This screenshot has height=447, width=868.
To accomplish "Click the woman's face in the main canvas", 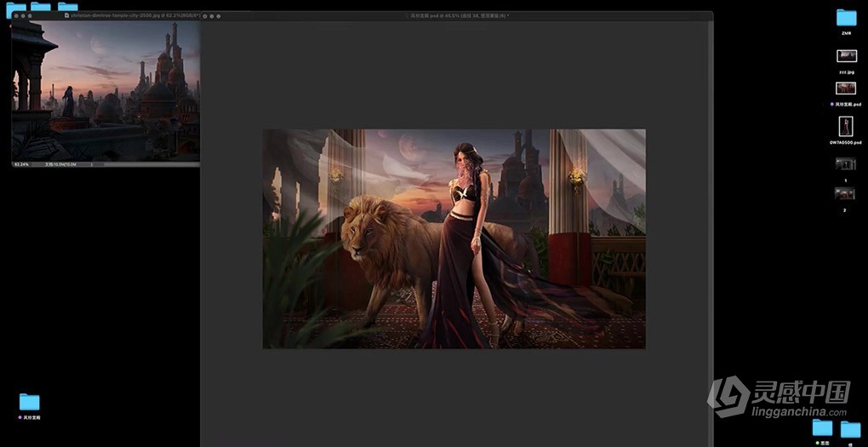I will [x=465, y=160].
